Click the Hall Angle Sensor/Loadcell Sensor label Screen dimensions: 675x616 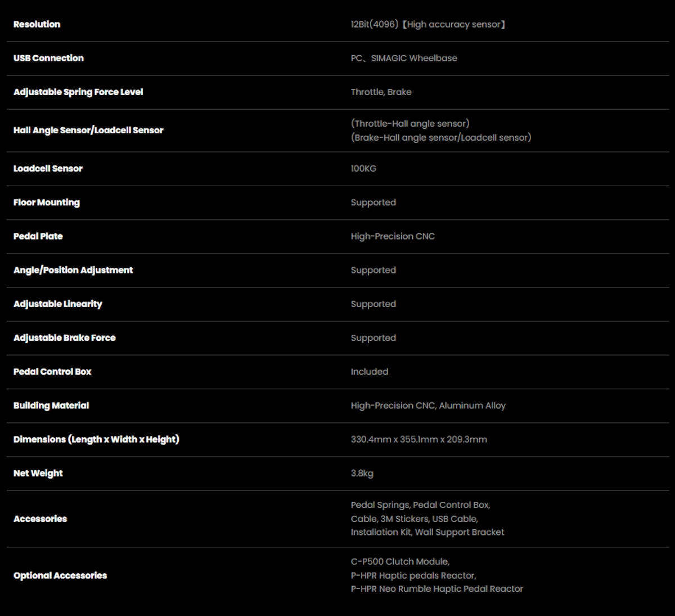[88, 131]
